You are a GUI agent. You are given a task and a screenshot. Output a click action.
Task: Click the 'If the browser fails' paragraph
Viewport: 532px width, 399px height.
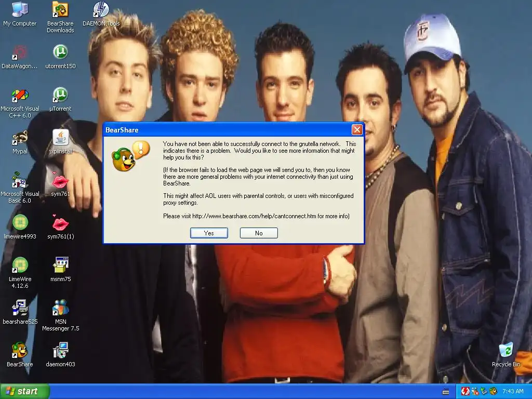[258, 177]
